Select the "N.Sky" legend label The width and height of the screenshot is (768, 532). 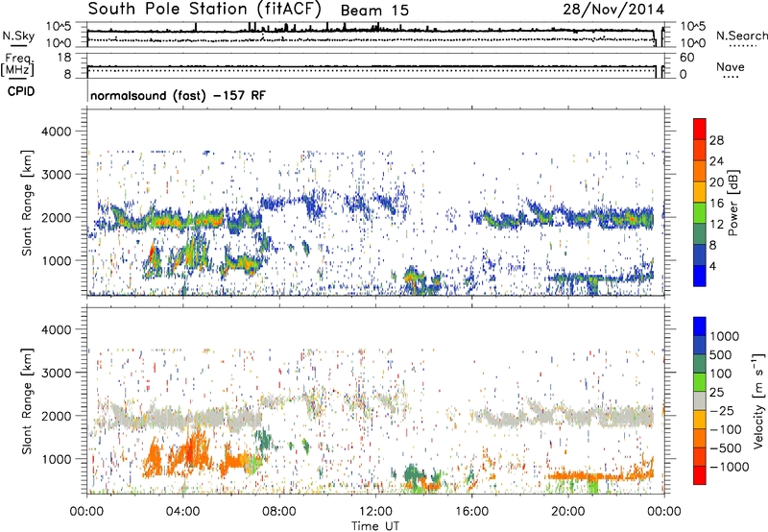click(x=18, y=36)
